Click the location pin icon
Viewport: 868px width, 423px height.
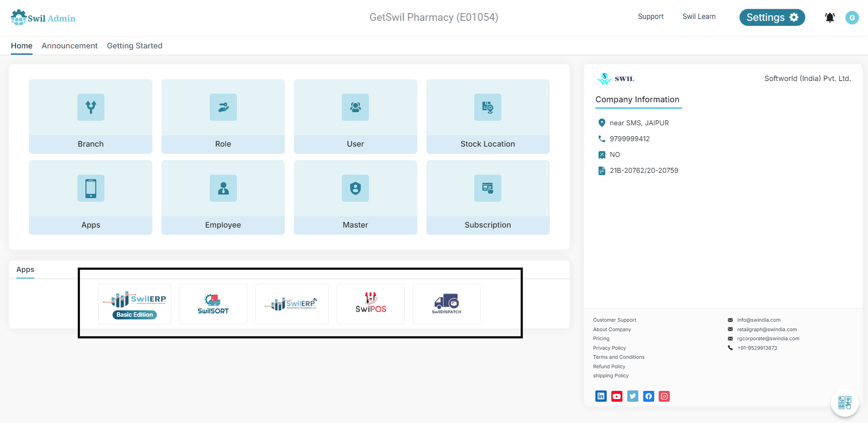pyautogui.click(x=602, y=123)
